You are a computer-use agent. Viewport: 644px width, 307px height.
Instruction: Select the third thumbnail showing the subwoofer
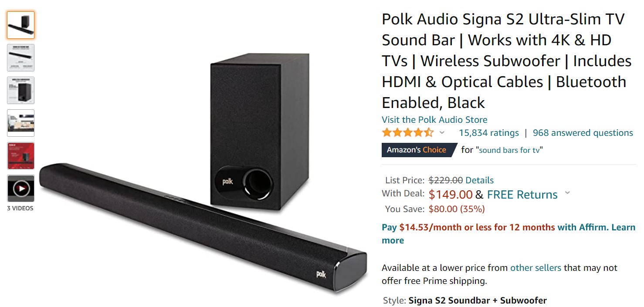[20, 90]
